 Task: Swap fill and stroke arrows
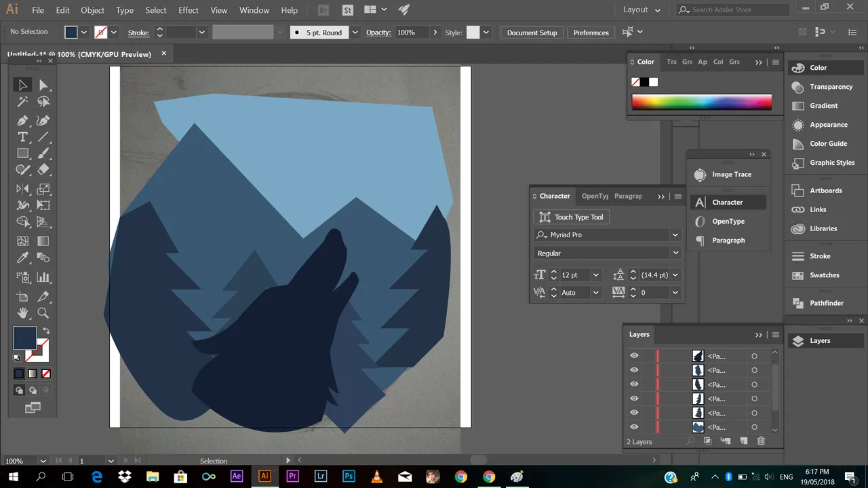point(46,331)
